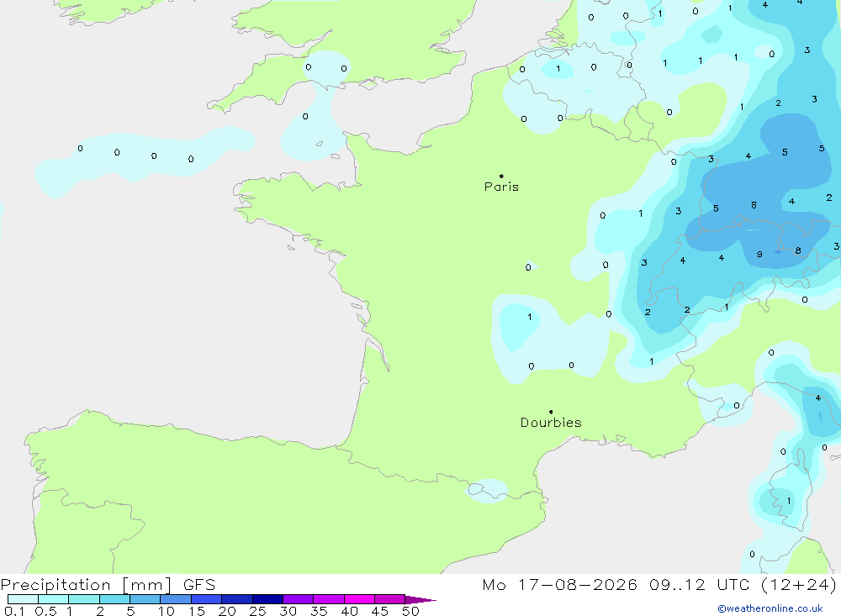The image size is (841, 616).
Task: Click the 'Mo 17-08-2026' date text
Action: [559, 585]
